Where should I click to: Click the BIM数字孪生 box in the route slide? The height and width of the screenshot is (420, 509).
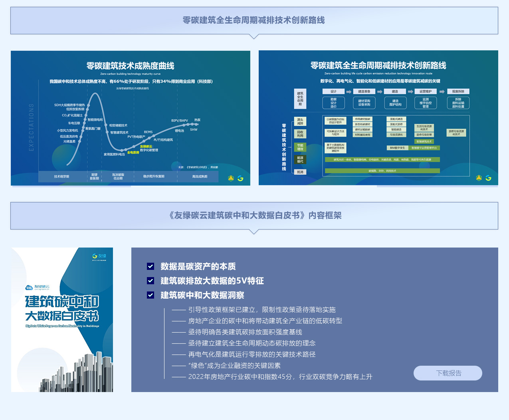[x=397, y=148]
